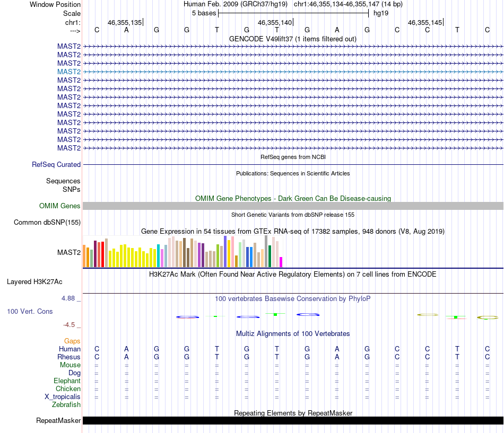
Task: Select the Dog alignment row label
Action: point(75,373)
